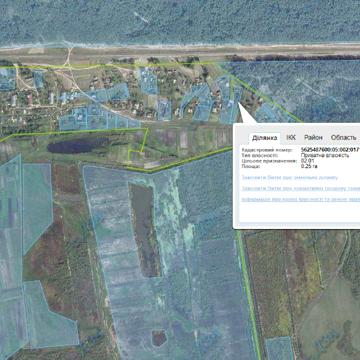This screenshot has height=360, width=360.
Task: Select the parcel at the popup pointer tip
Action: 238,103
